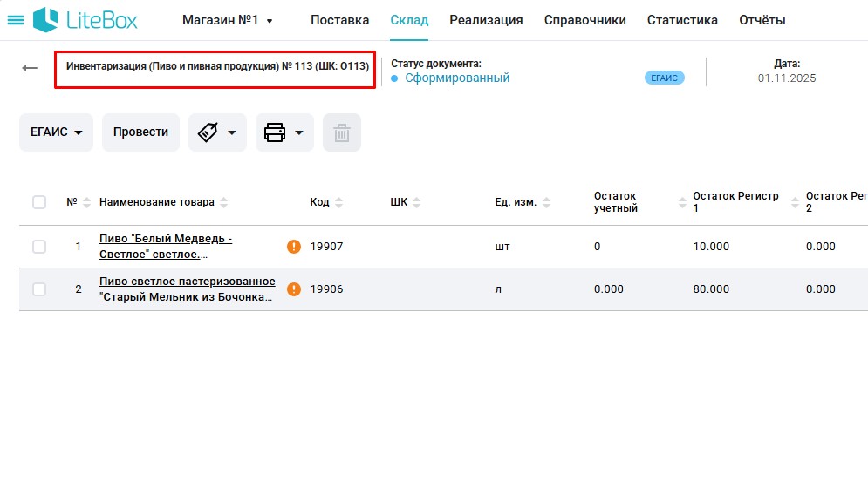The height and width of the screenshot is (489, 868).
Task: Open the Поставка menu
Action: (x=339, y=20)
